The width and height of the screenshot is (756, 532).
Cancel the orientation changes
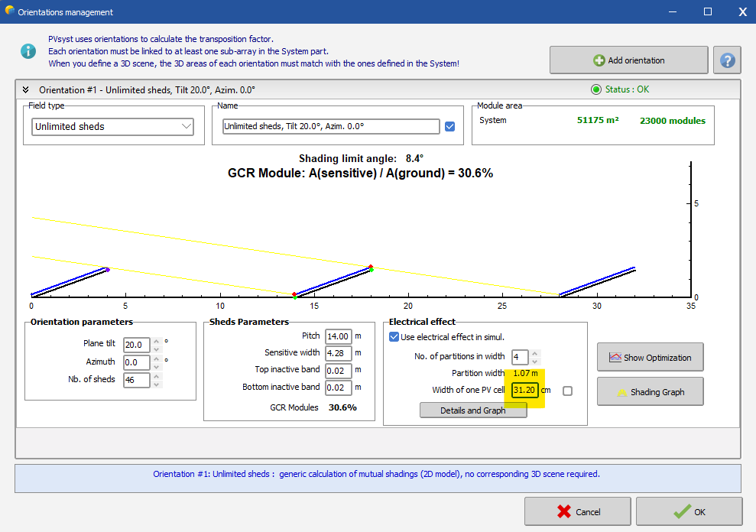(577, 512)
